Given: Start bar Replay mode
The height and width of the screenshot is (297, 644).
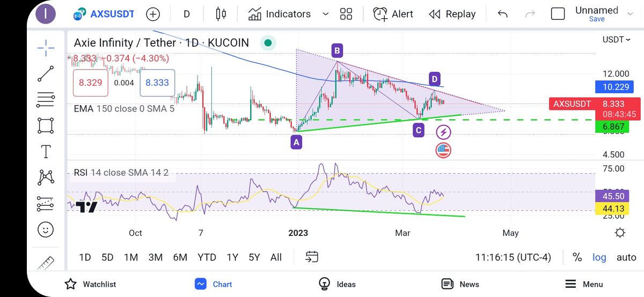Looking at the screenshot, I should 452,14.
